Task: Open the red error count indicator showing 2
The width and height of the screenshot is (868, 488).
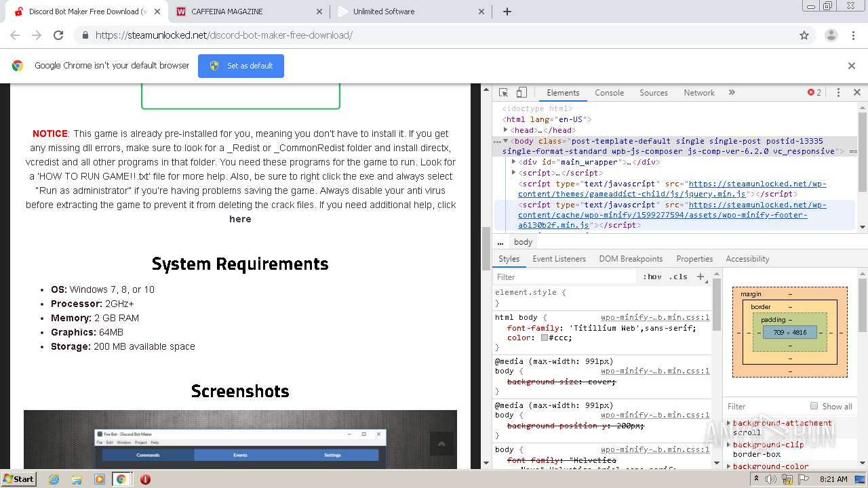Action: pos(814,93)
